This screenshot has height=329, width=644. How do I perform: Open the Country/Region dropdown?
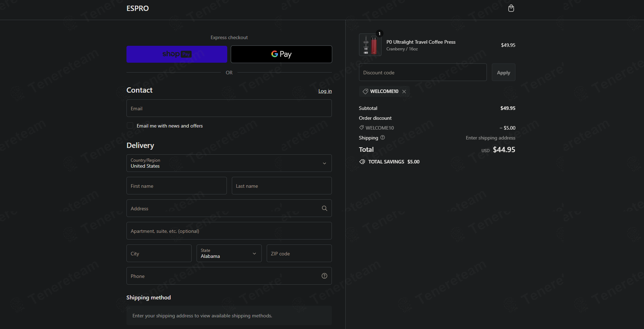pos(229,163)
